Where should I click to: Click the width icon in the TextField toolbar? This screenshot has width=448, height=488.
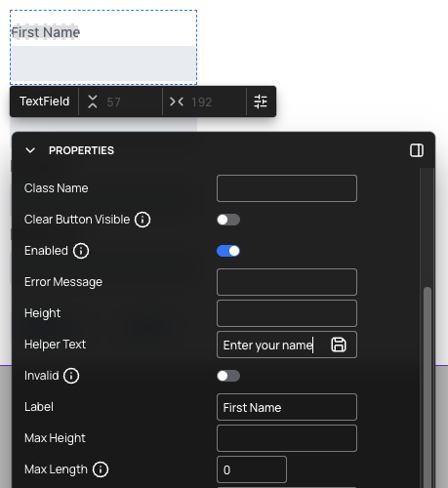(177, 102)
